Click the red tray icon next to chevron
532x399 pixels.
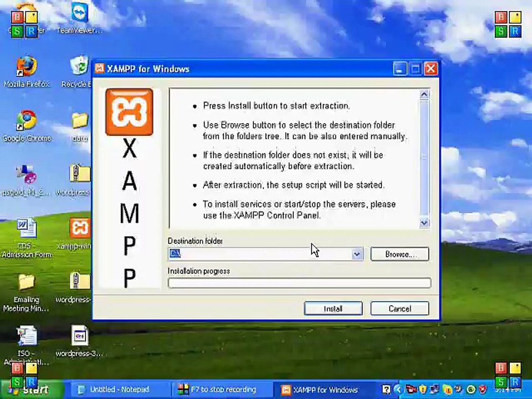[411, 389]
